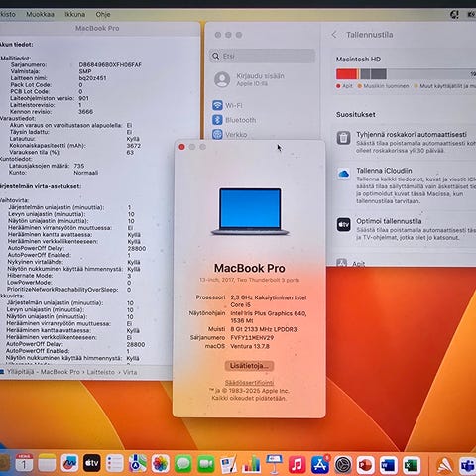Click the trash can recommendation icon
Screen dimensions: 476x476
(343, 138)
